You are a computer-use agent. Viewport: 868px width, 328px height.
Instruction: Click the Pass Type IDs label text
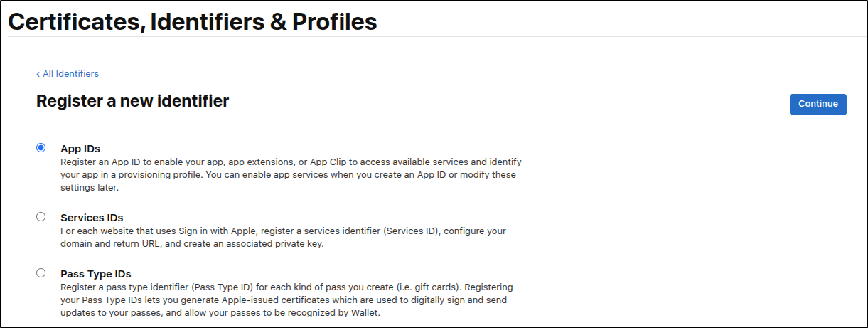pyautogui.click(x=96, y=274)
